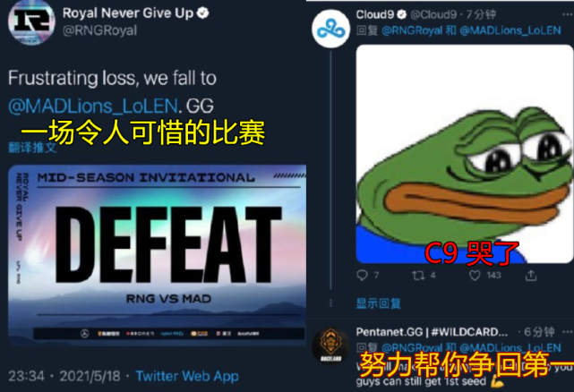
Task: Click the Cloud9 profile avatar
Action: click(331, 29)
